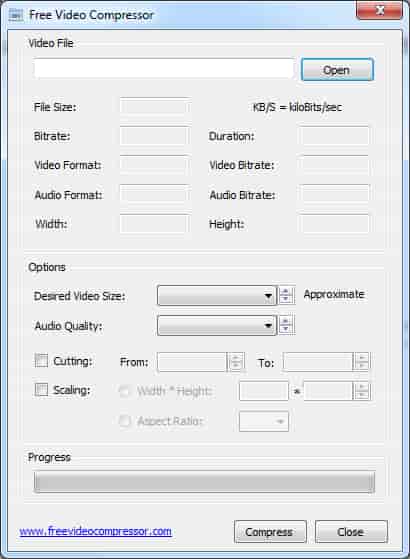
Task: Decrease Desired Video Size with down spinner
Action: click(x=285, y=299)
